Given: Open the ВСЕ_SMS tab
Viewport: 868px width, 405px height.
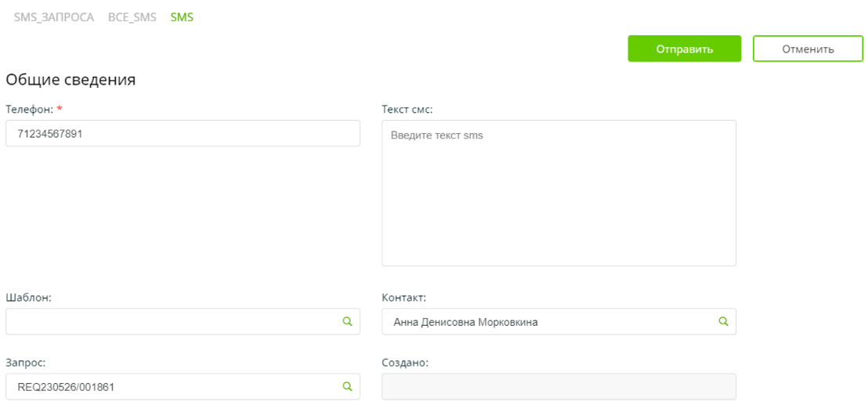Looking at the screenshot, I should click(132, 17).
